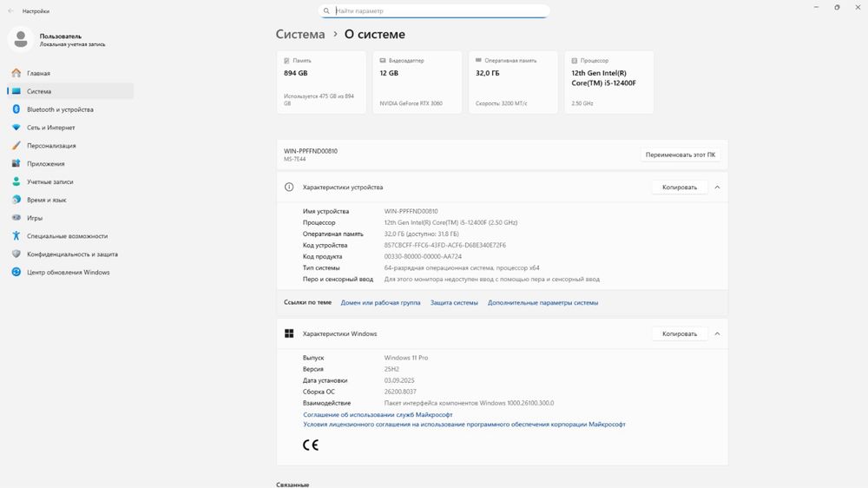868x488 pixels.
Task: Collapse the Характеристики устройства section
Action: point(717,188)
